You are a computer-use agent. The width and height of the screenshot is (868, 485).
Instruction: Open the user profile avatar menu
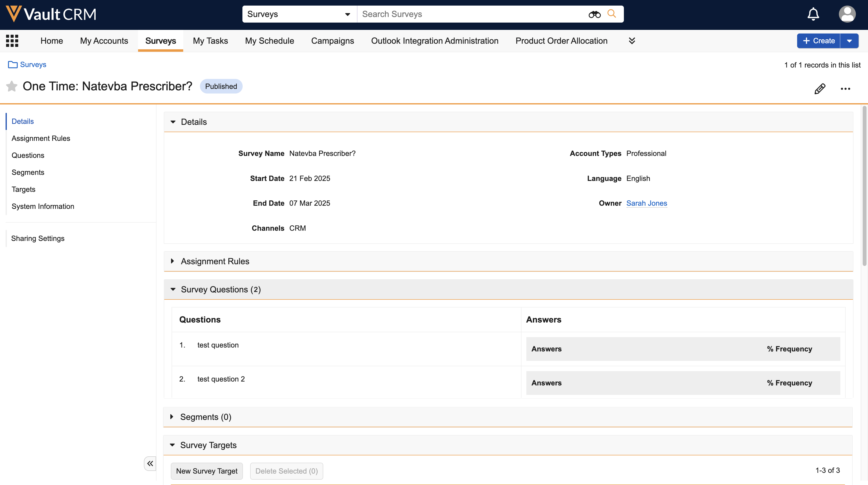pyautogui.click(x=847, y=14)
